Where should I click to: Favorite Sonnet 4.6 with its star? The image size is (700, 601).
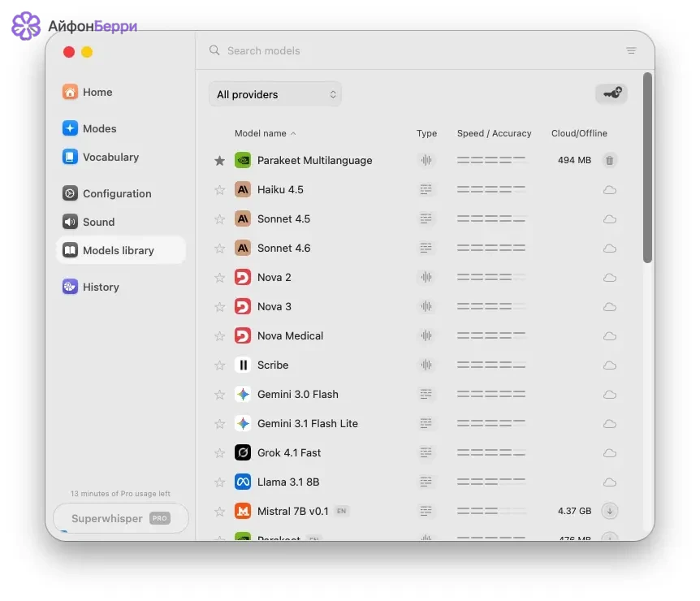pyautogui.click(x=219, y=249)
